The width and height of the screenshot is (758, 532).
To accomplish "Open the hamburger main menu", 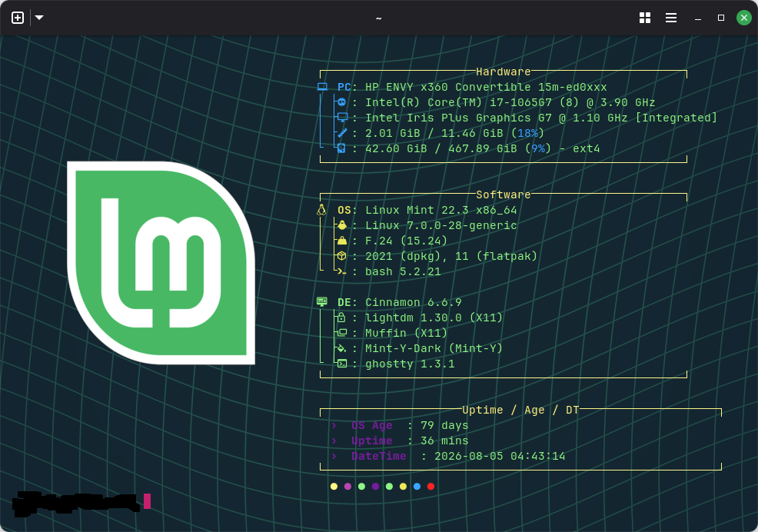I will pos(671,18).
